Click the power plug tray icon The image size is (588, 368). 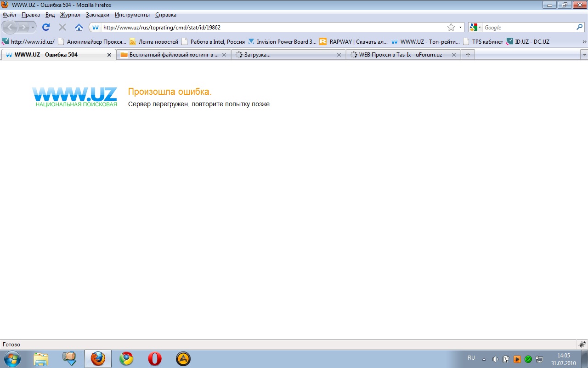pyautogui.click(x=506, y=359)
